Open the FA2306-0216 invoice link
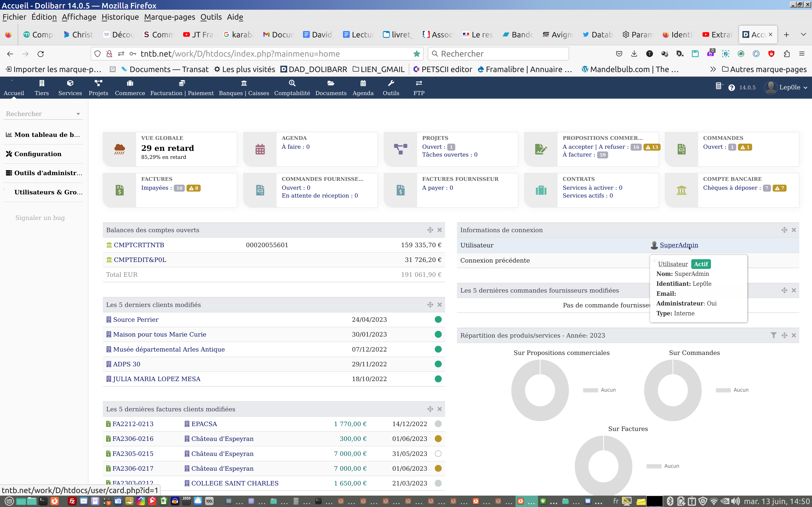 pos(133,439)
